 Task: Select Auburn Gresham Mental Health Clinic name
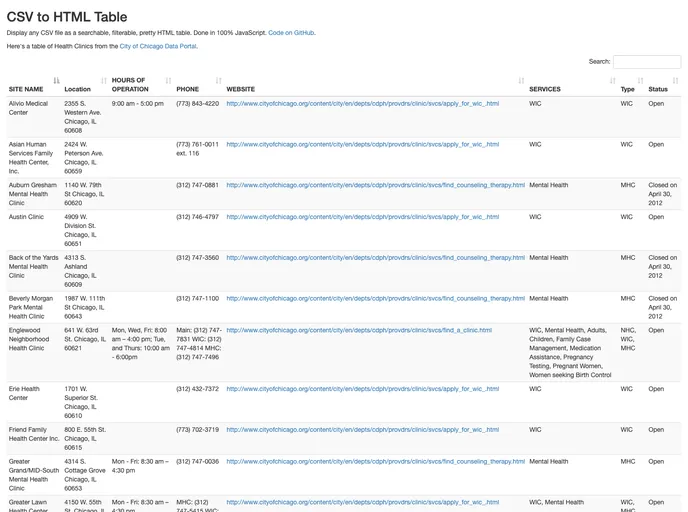click(32, 194)
